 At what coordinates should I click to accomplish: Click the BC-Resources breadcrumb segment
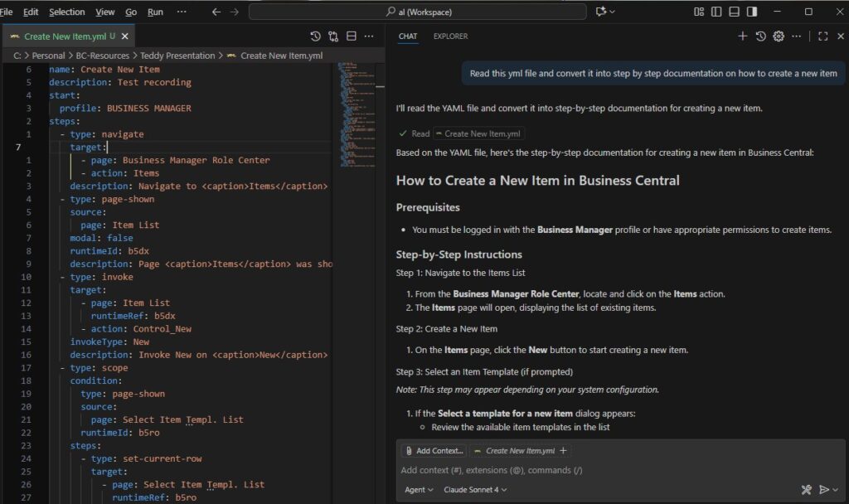pyautogui.click(x=102, y=56)
